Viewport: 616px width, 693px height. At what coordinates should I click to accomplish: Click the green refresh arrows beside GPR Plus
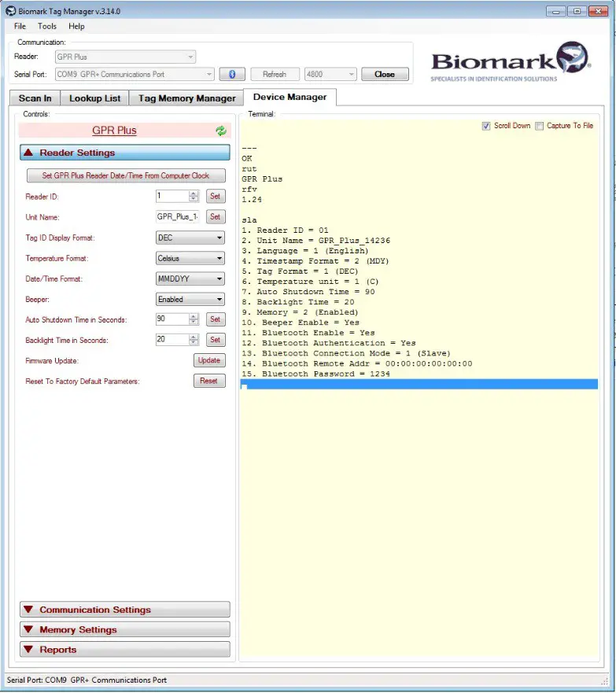tap(221, 131)
